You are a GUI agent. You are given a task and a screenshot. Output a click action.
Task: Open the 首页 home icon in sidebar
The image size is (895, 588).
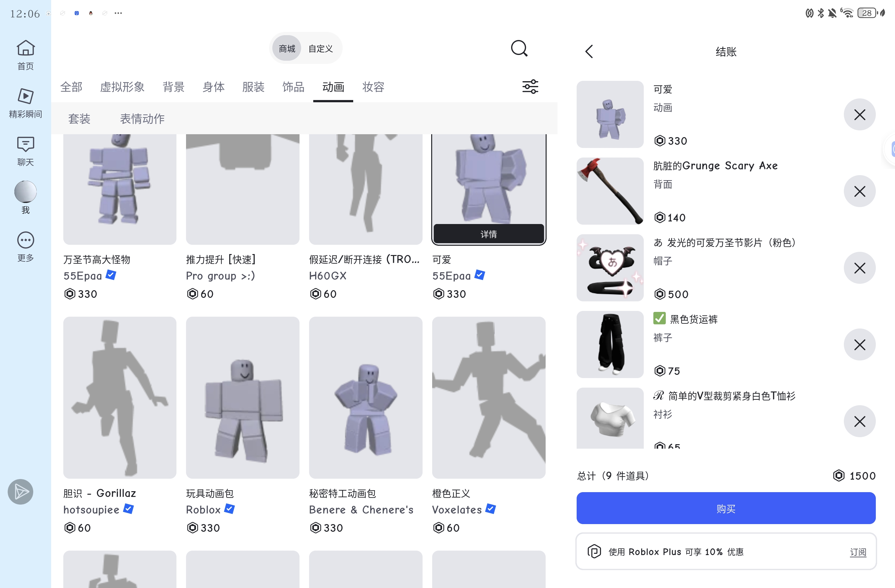tap(26, 55)
